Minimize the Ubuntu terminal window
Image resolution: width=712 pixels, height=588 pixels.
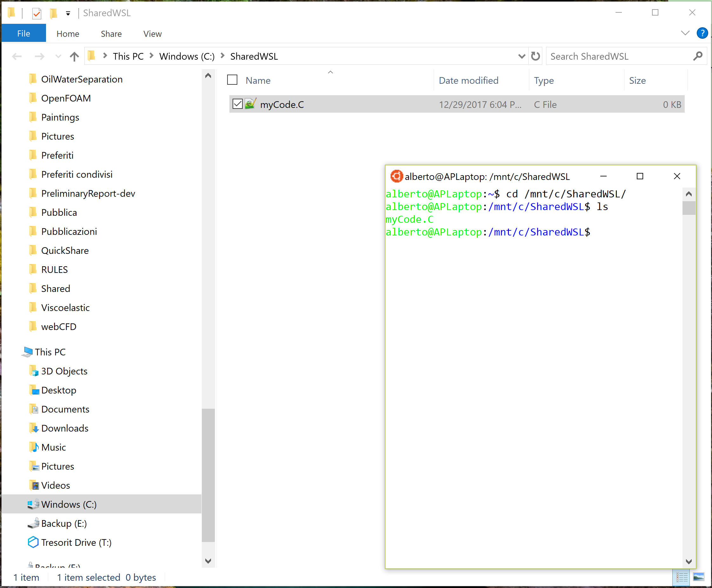point(603,176)
